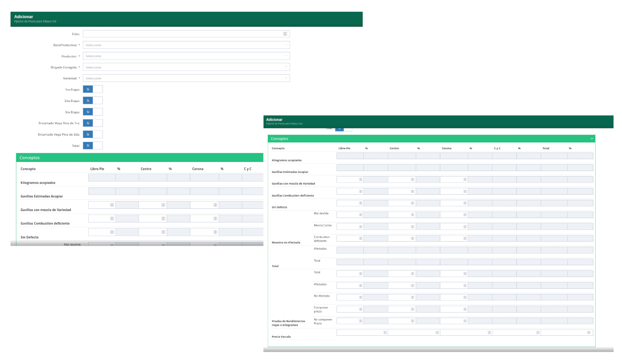Open the Variedad selection list
The width and height of the screenshot is (622, 364).
(186, 78)
